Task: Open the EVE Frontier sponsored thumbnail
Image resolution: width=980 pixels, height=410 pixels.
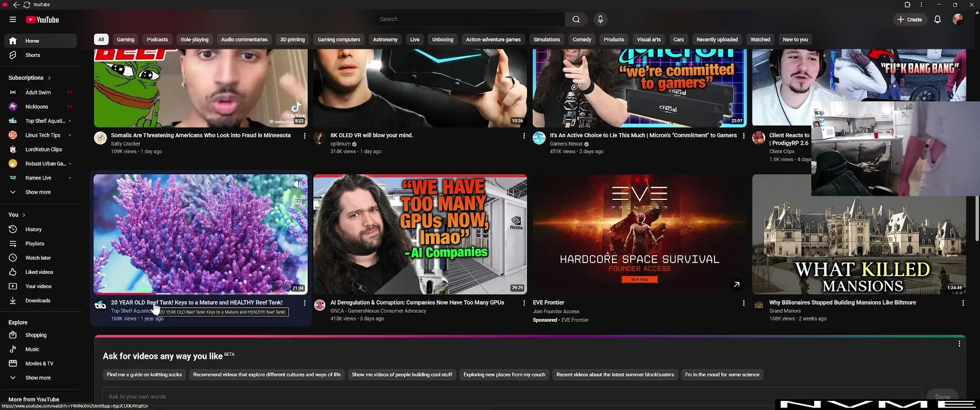Action: pos(639,234)
